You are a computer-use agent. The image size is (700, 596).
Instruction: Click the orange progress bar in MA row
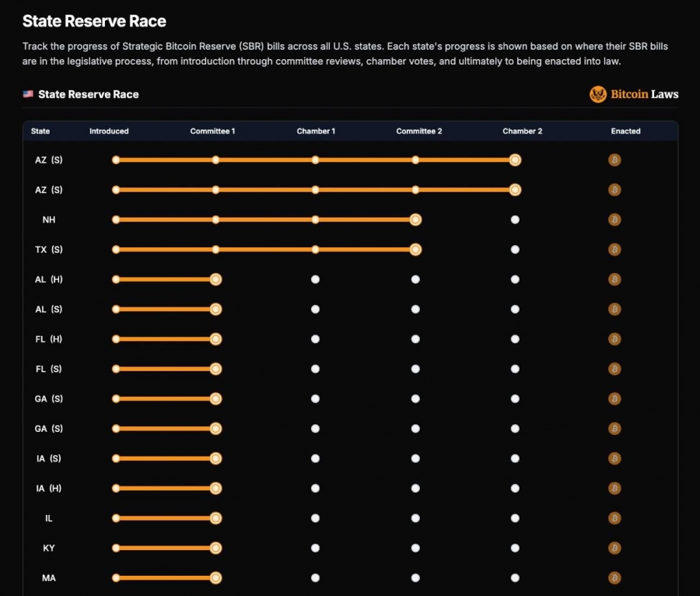tap(166, 577)
